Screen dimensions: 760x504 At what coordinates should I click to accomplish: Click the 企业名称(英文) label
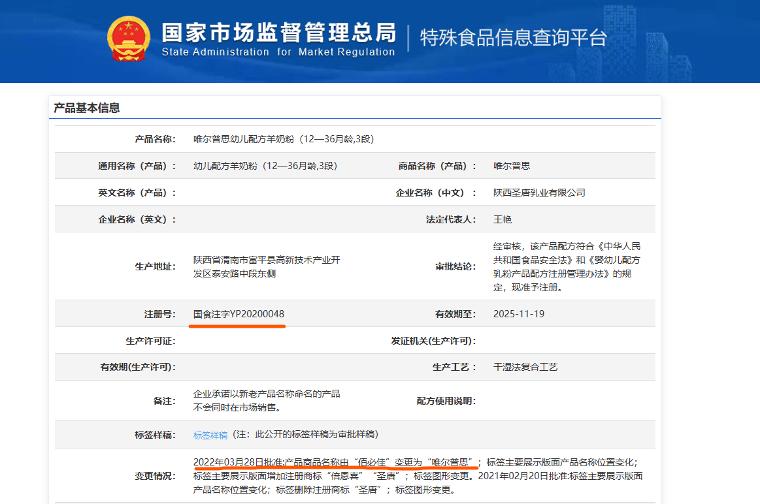click(x=137, y=219)
